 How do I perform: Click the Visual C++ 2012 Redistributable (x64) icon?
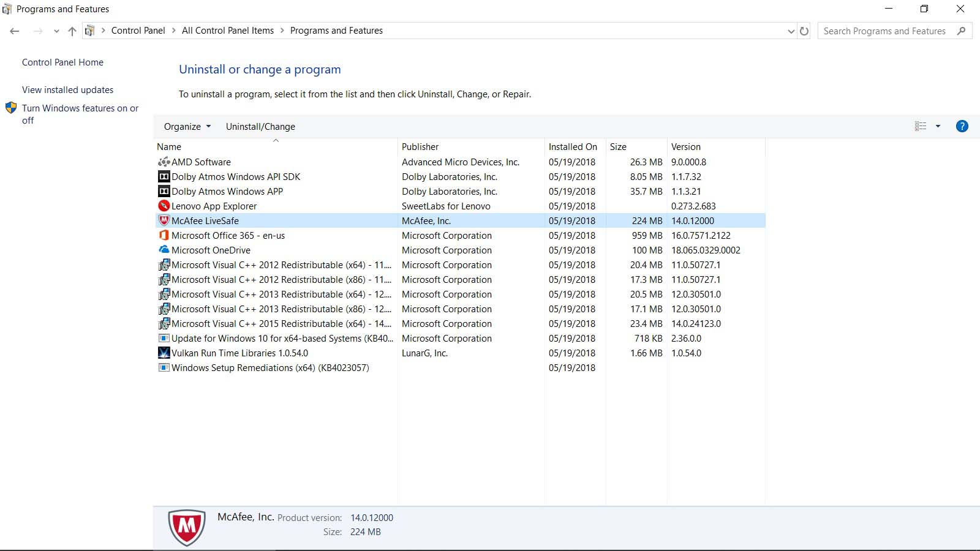(164, 265)
